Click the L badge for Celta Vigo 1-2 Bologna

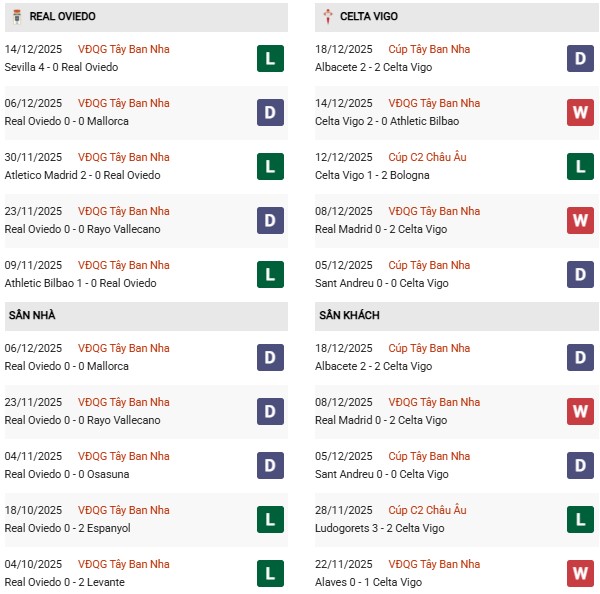[x=580, y=167]
